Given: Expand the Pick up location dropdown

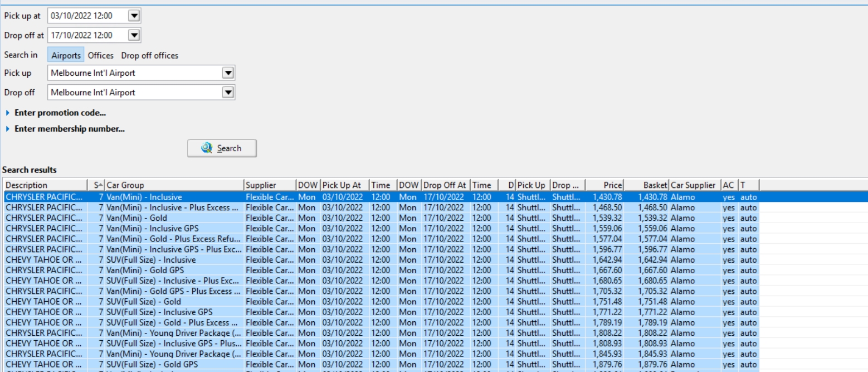Looking at the screenshot, I should (x=227, y=73).
